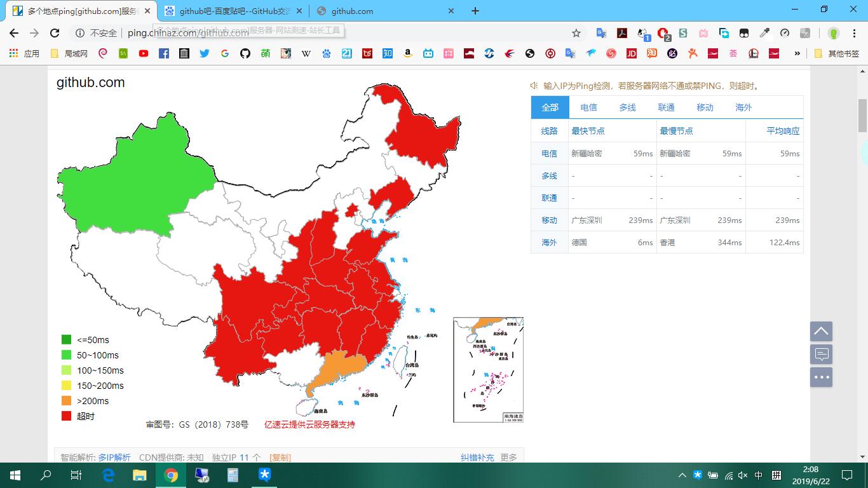This screenshot has height=488, width=868.
Task: Open the Twitter bookmark
Action: [x=205, y=54]
